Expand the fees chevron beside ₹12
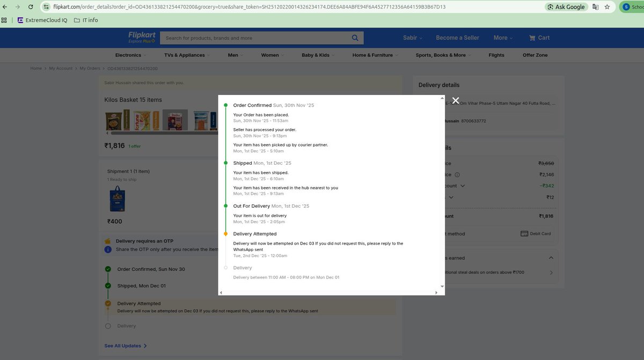This screenshot has height=360, width=644. click(x=451, y=197)
